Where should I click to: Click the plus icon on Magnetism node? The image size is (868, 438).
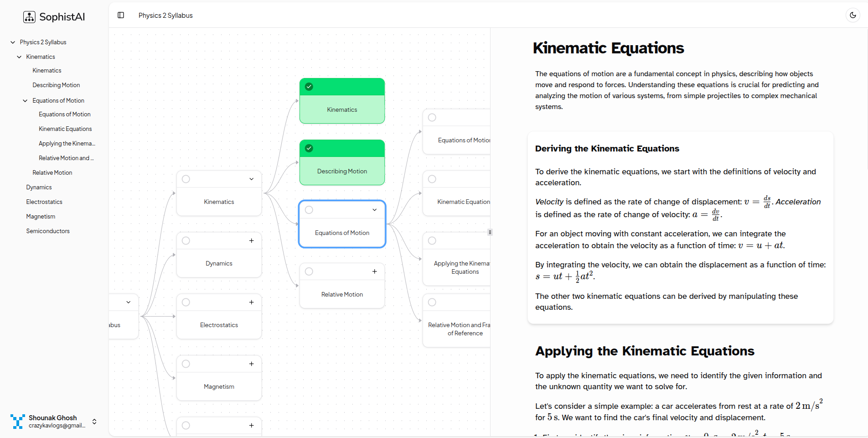251,364
